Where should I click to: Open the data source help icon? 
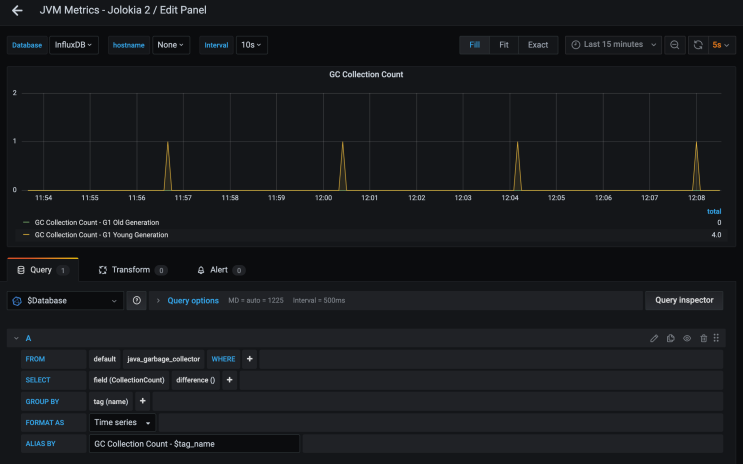(x=136, y=300)
